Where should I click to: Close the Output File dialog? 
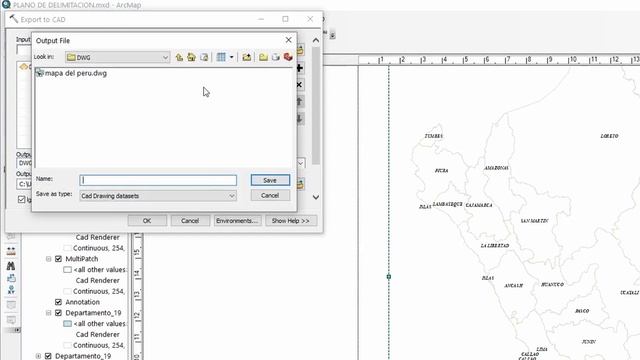(289, 40)
